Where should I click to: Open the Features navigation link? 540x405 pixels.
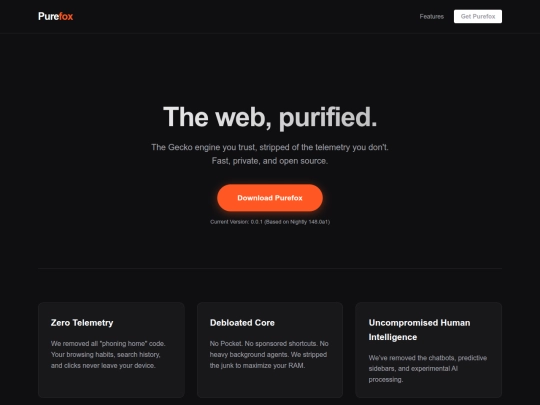pos(432,17)
